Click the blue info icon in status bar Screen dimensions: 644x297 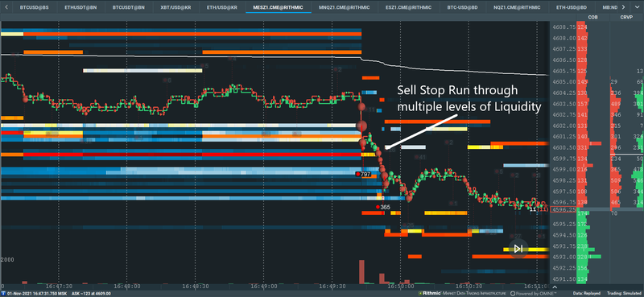[3, 293]
